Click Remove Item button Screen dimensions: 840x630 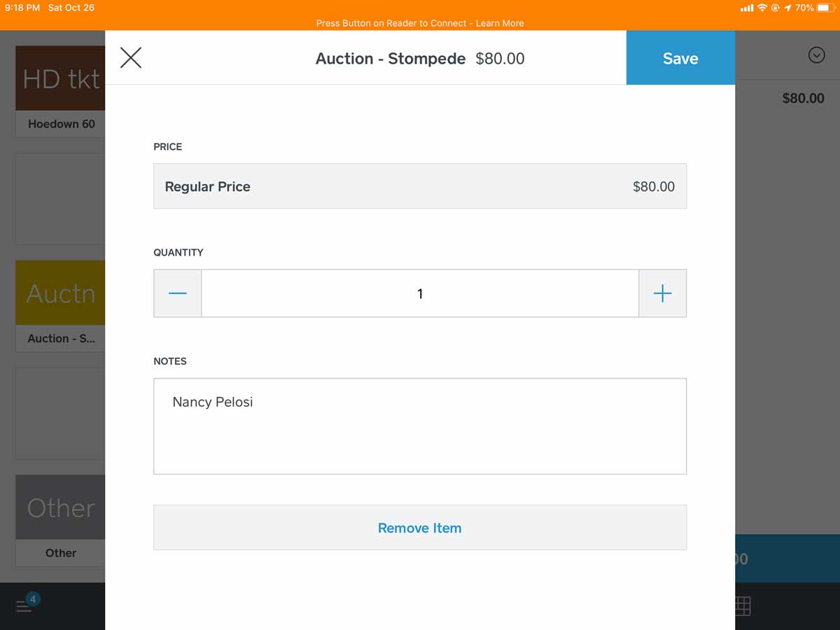420,528
